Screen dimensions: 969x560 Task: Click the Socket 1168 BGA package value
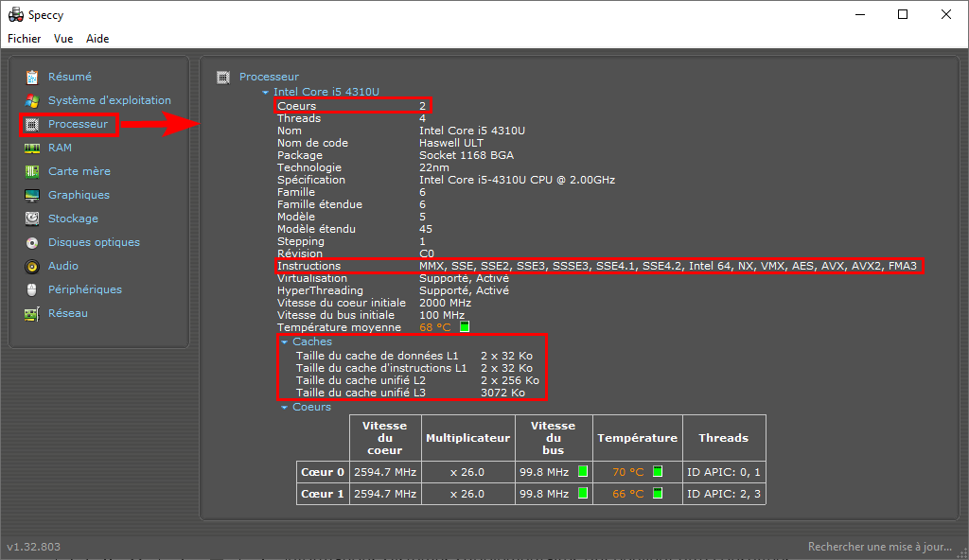466,155
